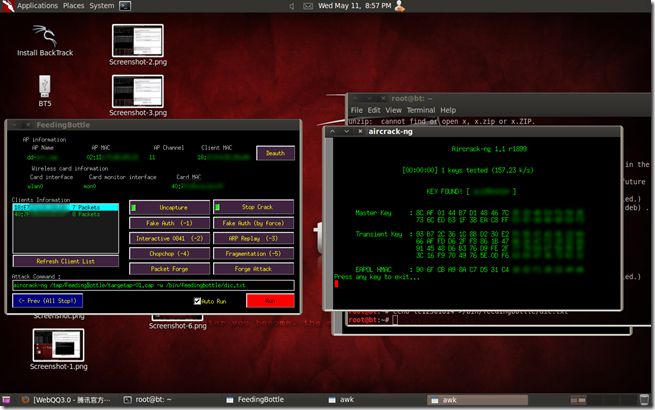Screen dimensions: 655x410
Task: Switch to FeedingBottle taskbar item
Action: tap(255, 400)
